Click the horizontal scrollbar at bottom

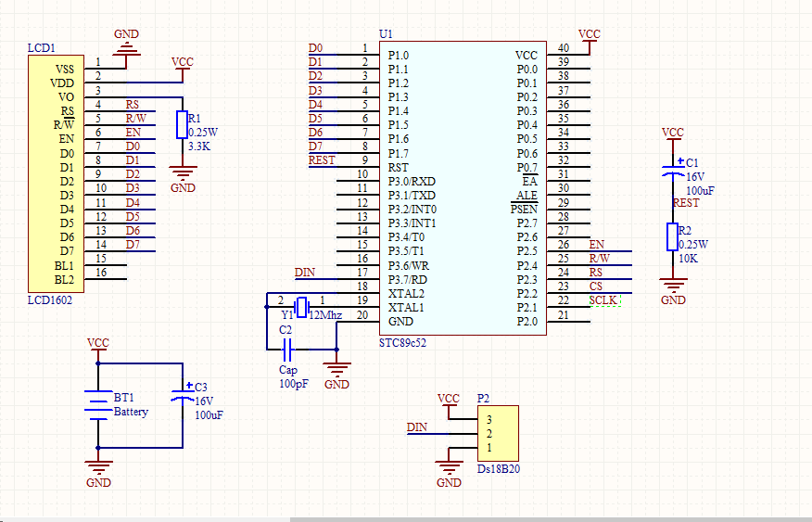pos(547,518)
